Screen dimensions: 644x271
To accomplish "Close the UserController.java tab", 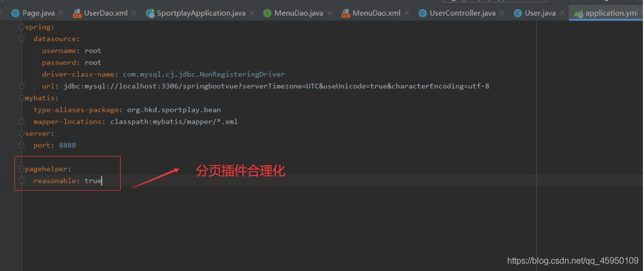I will pos(502,13).
